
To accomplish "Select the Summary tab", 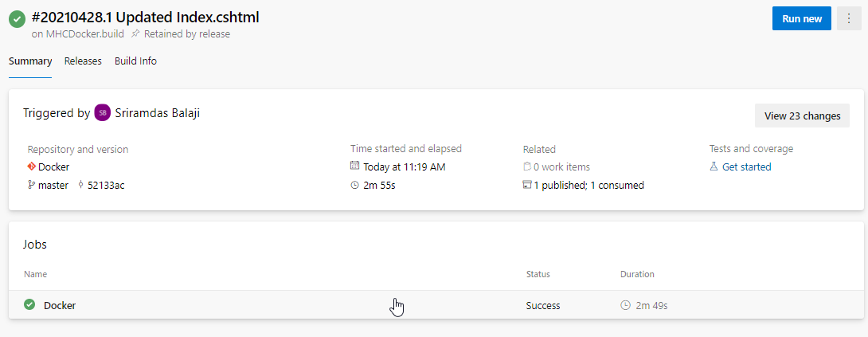I will click(30, 61).
